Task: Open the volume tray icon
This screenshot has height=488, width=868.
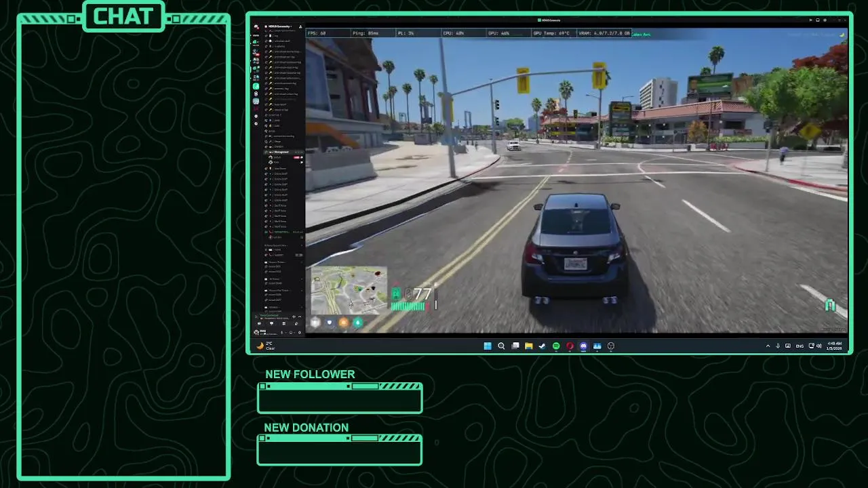Action: pyautogui.click(x=819, y=346)
